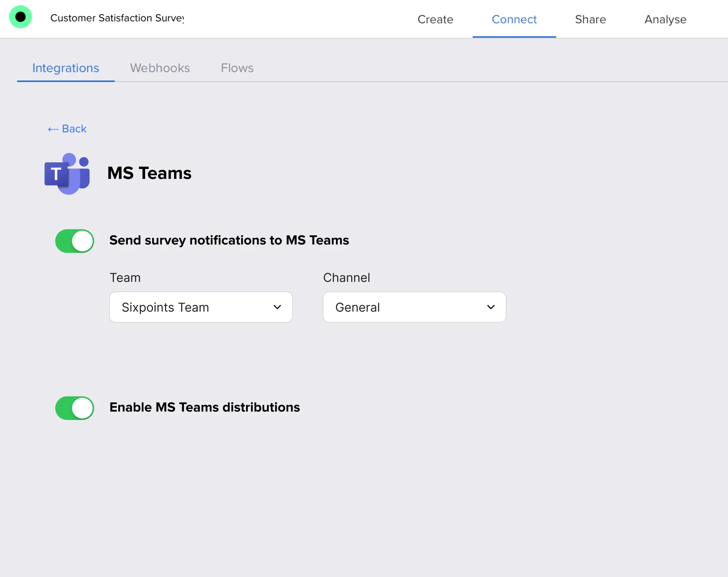Switch to the Webhooks tab

[160, 68]
